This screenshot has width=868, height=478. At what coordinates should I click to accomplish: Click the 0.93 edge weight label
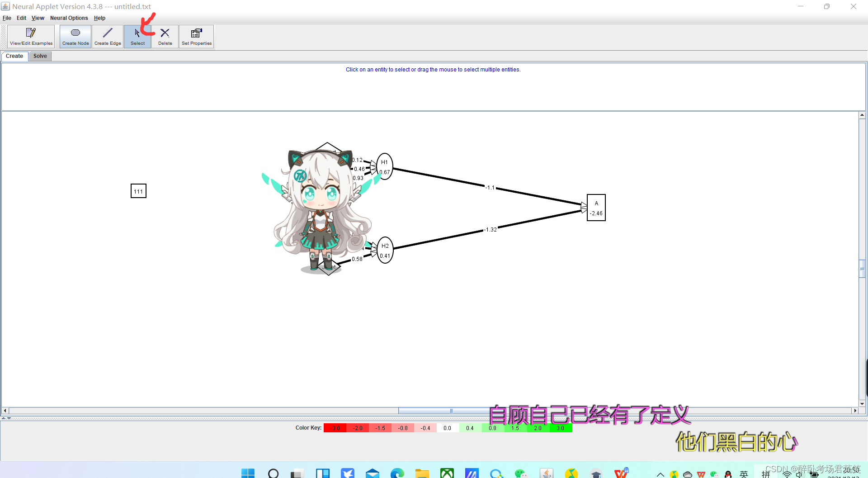point(358,178)
